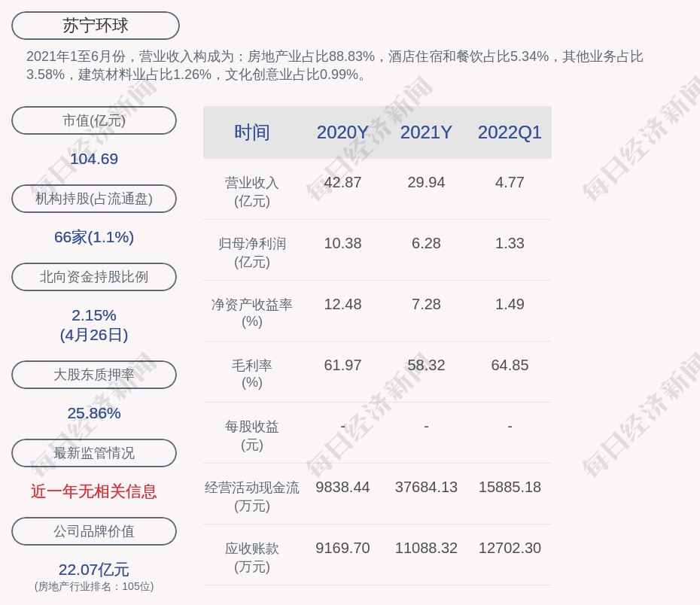Select the 北向资金持股比例 label pill

tap(94, 277)
